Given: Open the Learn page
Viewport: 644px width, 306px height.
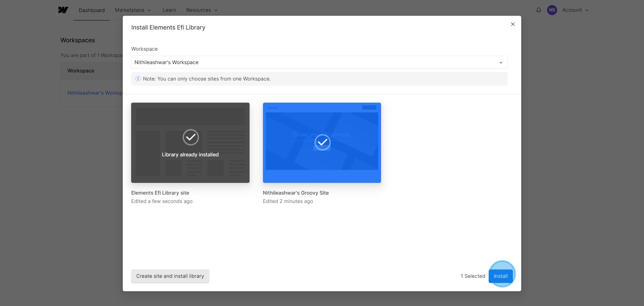Looking at the screenshot, I should (x=169, y=10).
